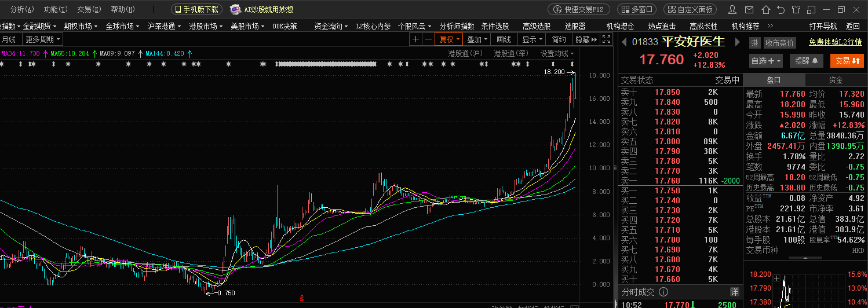
Task: Expand the 美股市场 dropdown
Action: click(247, 26)
